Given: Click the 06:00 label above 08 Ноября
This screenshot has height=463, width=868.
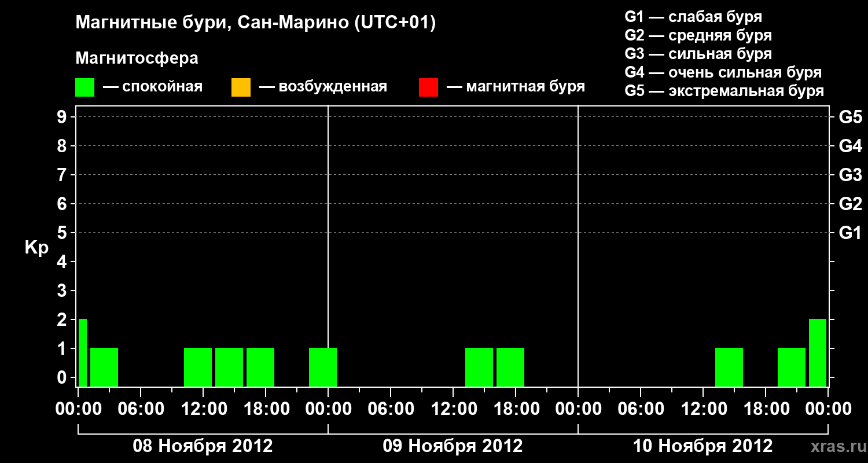Looking at the screenshot, I should coord(141,409).
